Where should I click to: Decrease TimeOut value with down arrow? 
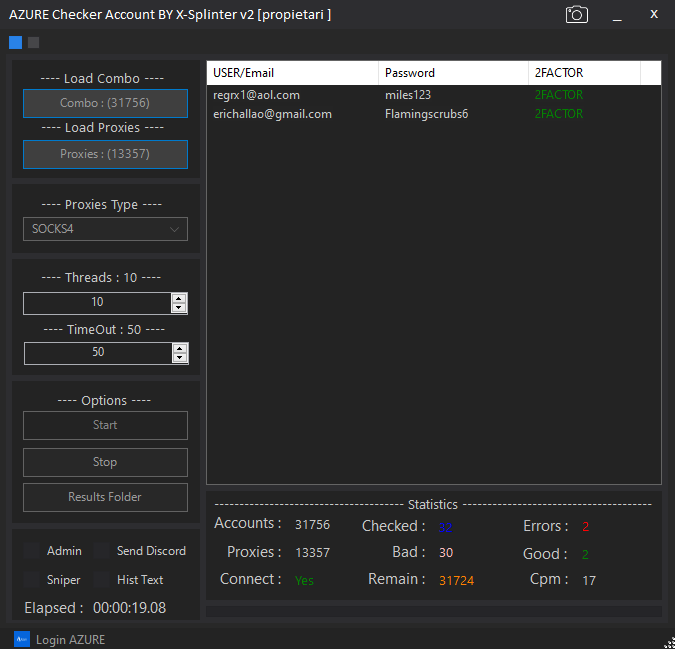(180, 358)
